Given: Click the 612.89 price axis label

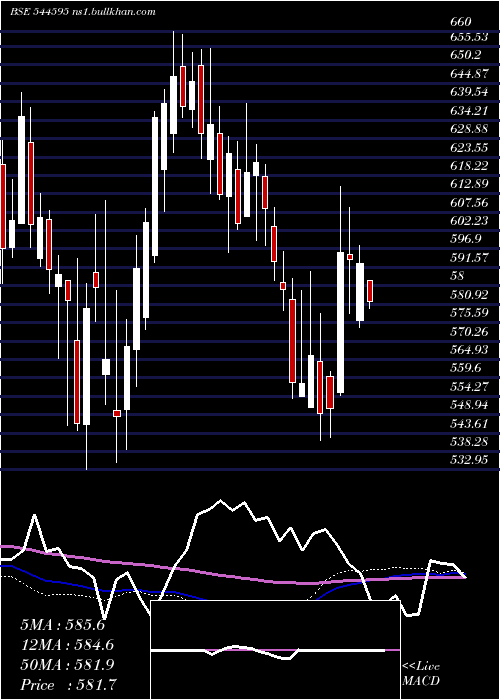Looking at the screenshot, I should tap(469, 184).
